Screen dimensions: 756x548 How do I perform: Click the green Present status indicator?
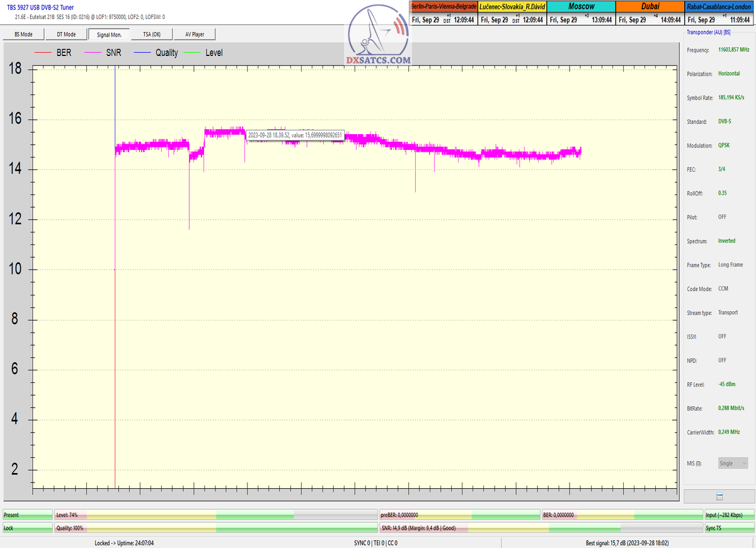pos(27,515)
